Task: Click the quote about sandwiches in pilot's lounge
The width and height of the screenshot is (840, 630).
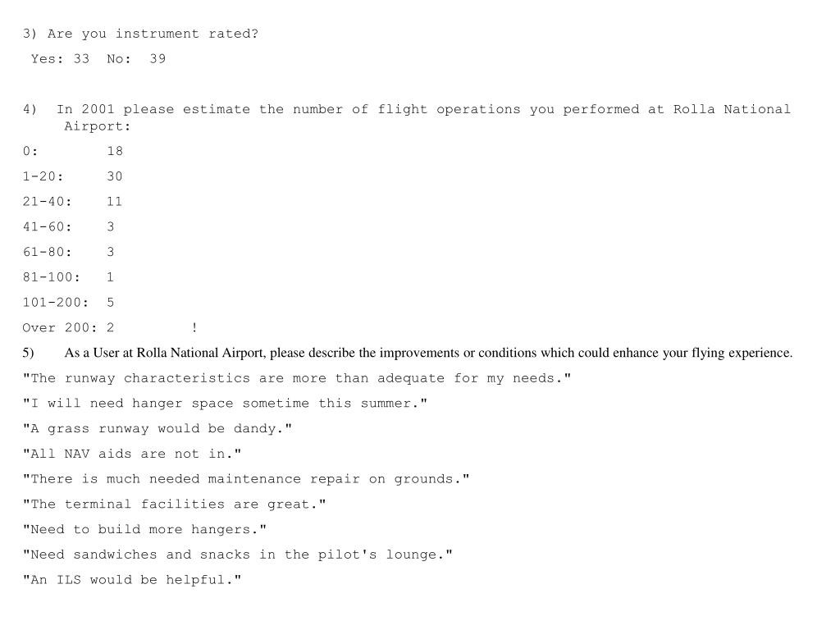Action: point(237,555)
